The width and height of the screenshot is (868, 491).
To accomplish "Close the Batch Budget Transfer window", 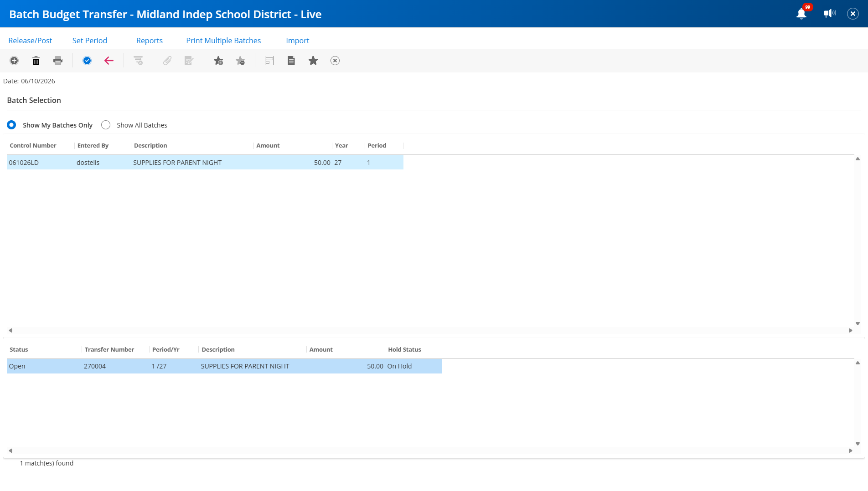I will click(x=853, y=14).
